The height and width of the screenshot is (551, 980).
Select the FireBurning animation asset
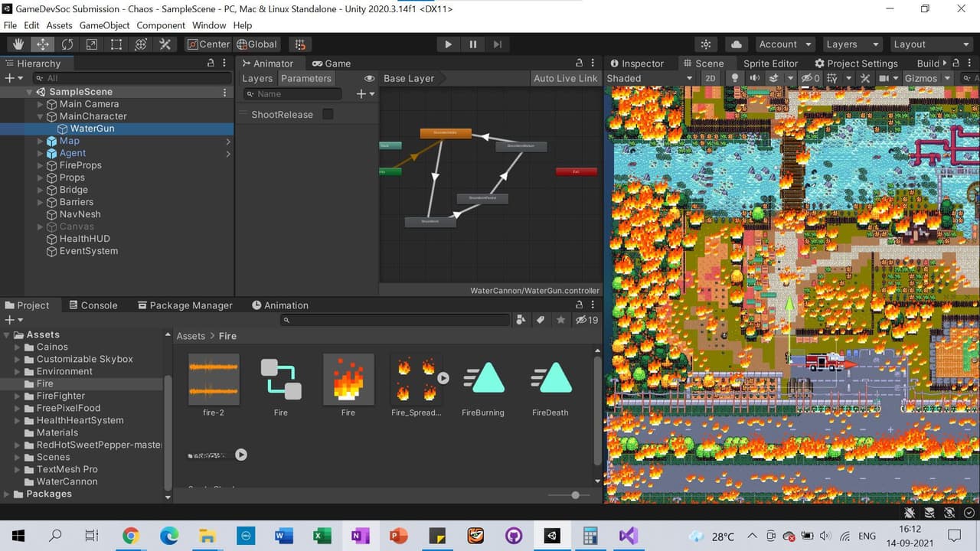tap(483, 386)
